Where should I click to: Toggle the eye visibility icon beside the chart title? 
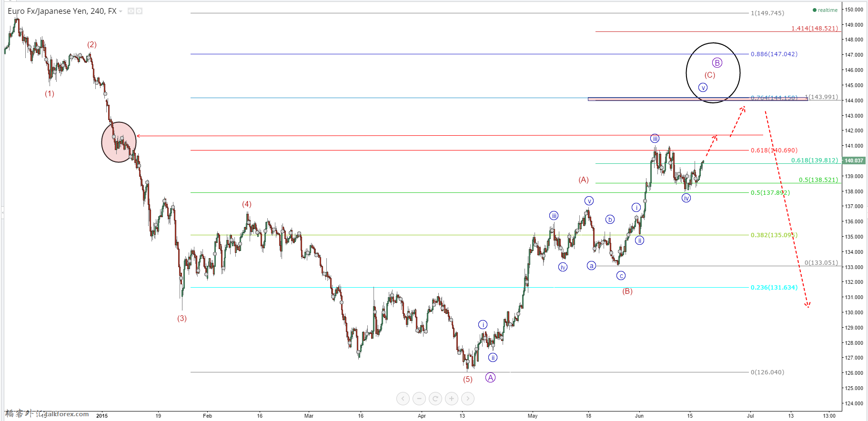pos(131,11)
